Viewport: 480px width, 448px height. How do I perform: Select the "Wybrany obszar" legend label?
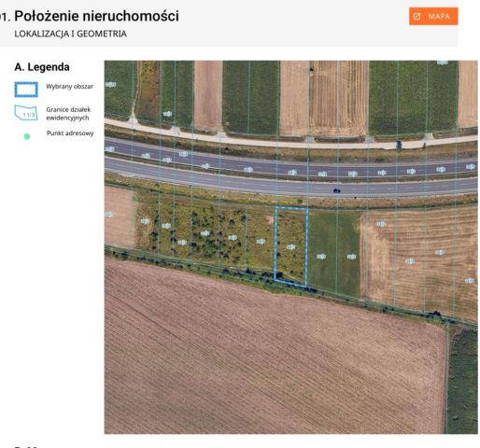click(70, 87)
